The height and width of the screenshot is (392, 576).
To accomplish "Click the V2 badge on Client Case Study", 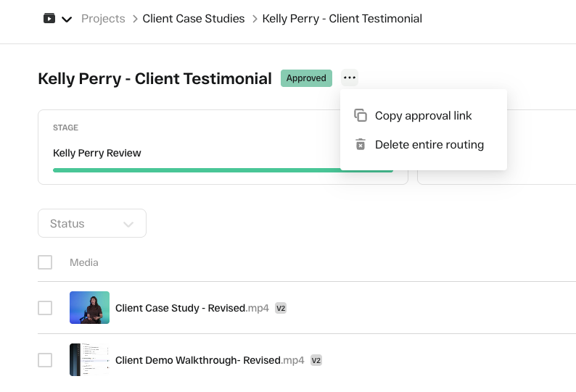I will pyautogui.click(x=281, y=308).
